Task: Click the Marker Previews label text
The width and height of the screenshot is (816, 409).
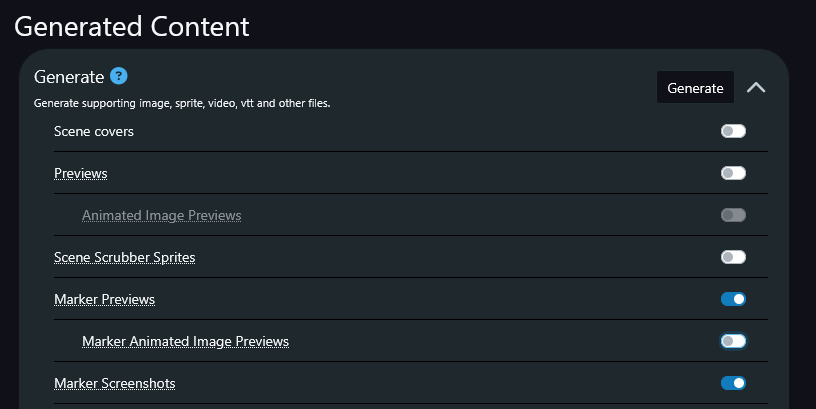Action: (x=104, y=299)
